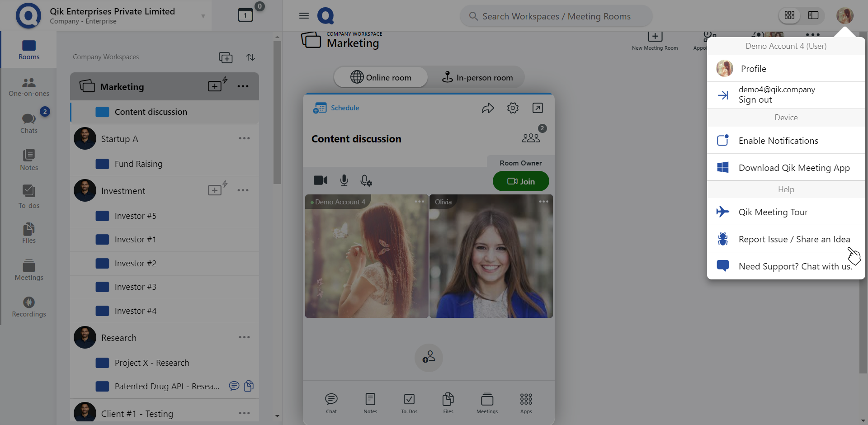Expand the company selector dropdown arrow
The width and height of the screenshot is (868, 425).
pos(203,16)
